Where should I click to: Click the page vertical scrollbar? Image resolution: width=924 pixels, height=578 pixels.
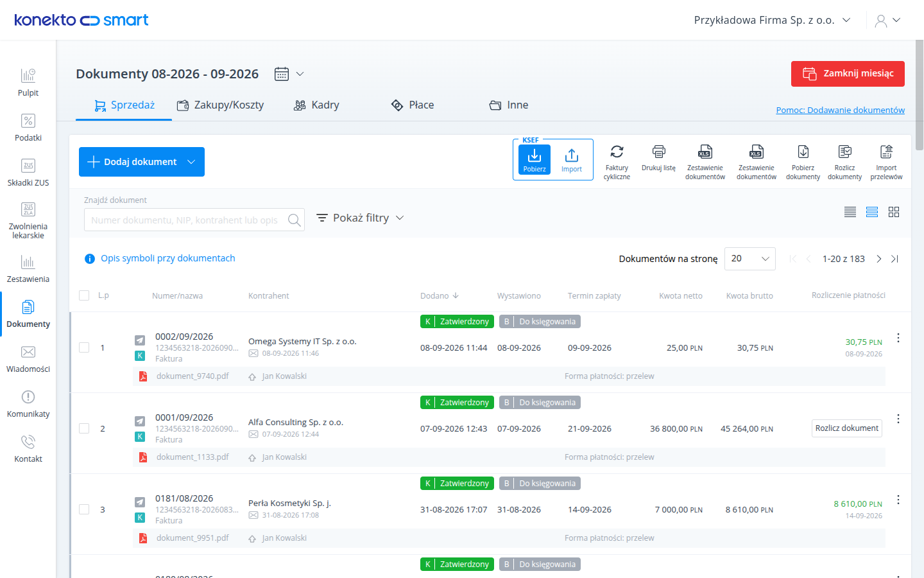point(920,96)
